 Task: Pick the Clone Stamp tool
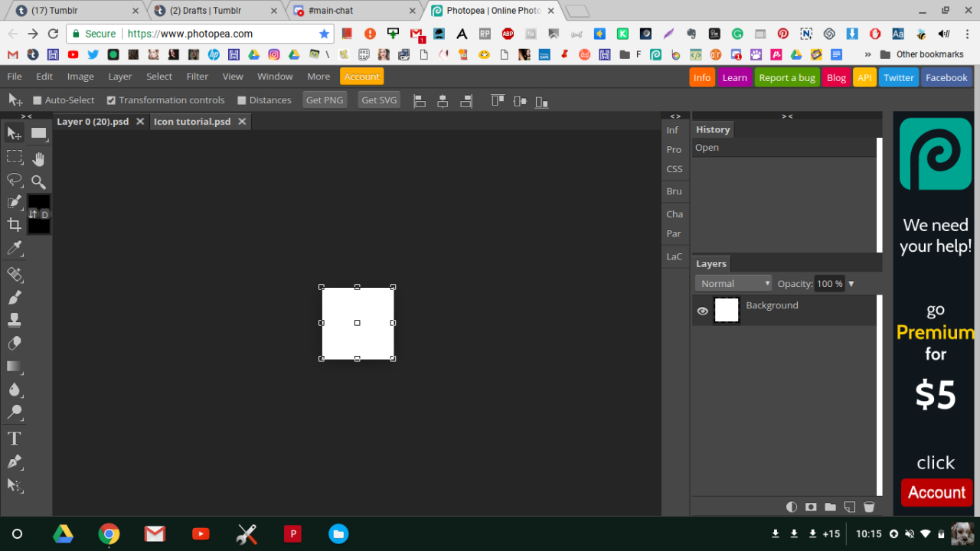click(13, 319)
